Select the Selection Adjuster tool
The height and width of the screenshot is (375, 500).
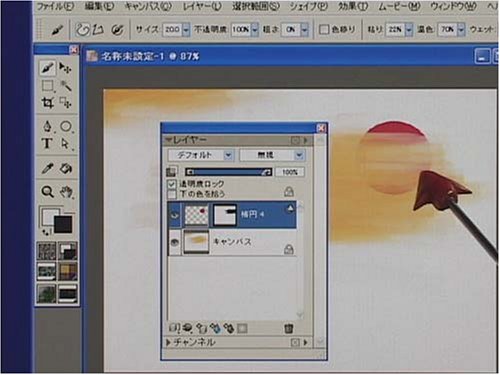(65, 103)
